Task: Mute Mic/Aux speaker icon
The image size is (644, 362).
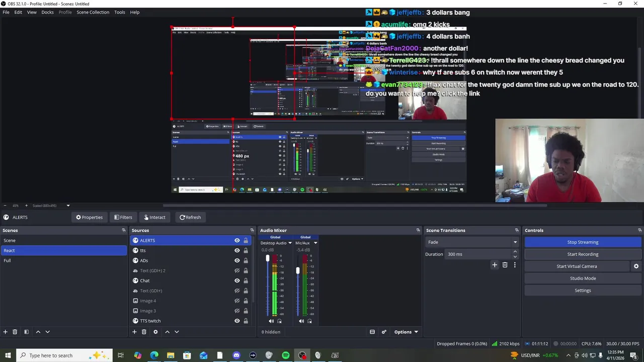Action: point(301,321)
